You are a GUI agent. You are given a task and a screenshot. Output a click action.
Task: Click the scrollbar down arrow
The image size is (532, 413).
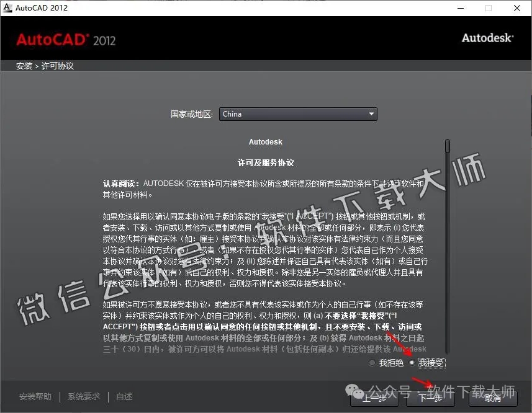click(x=447, y=352)
